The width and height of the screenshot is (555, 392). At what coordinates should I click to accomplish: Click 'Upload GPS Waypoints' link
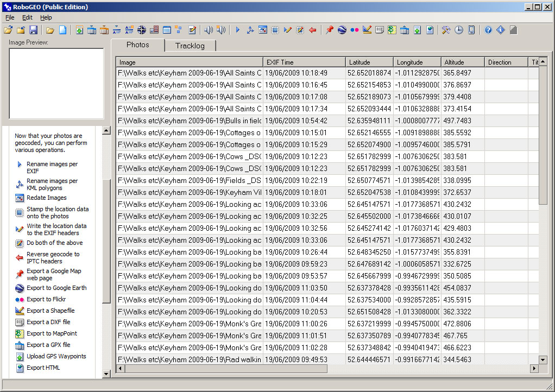pos(56,356)
